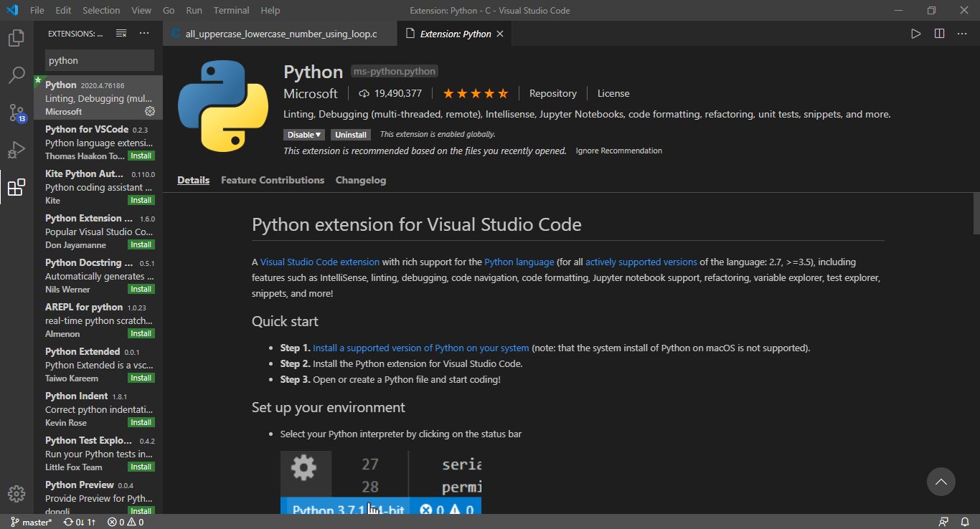980x529 pixels.
Task: Open the Manage gear menu
Action: [x=16, y=494]
